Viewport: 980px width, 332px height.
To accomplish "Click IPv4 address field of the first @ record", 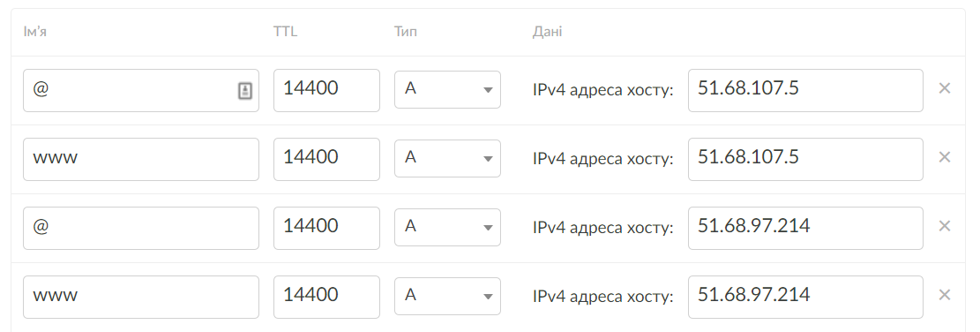I will pyautogui.click(x=805, y=91).
